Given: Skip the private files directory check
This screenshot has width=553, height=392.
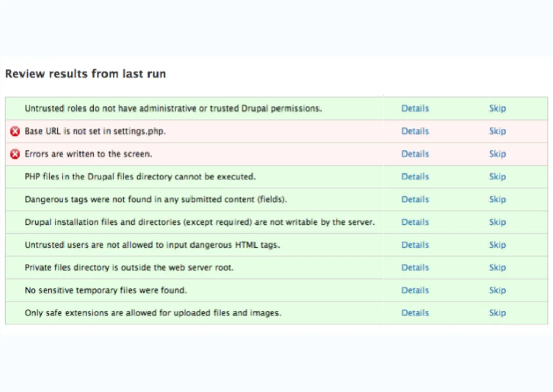Looking at the screenshot, I should tap(497, 267).
